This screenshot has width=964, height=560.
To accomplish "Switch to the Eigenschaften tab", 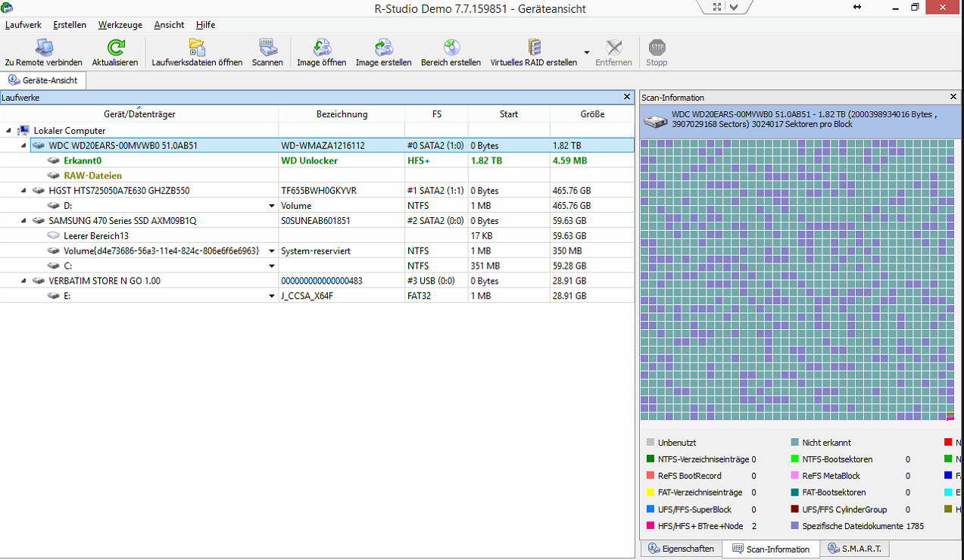I will coord(681,549).
